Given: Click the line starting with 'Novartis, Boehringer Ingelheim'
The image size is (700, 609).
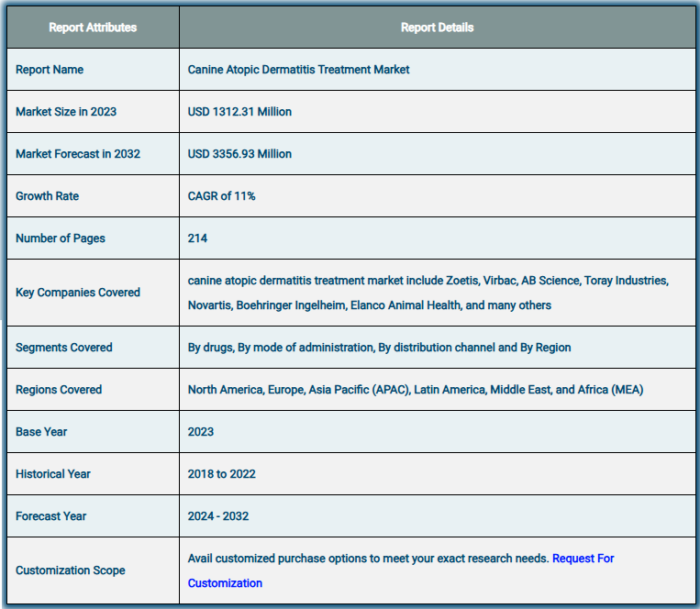Looking at the screenshot, I should click(369, 305).
